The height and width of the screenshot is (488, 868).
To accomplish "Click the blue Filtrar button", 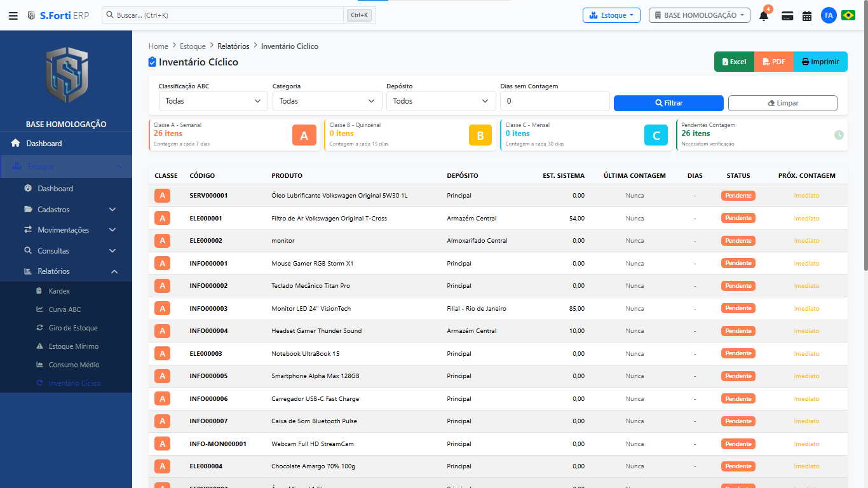I will [668, 103].
